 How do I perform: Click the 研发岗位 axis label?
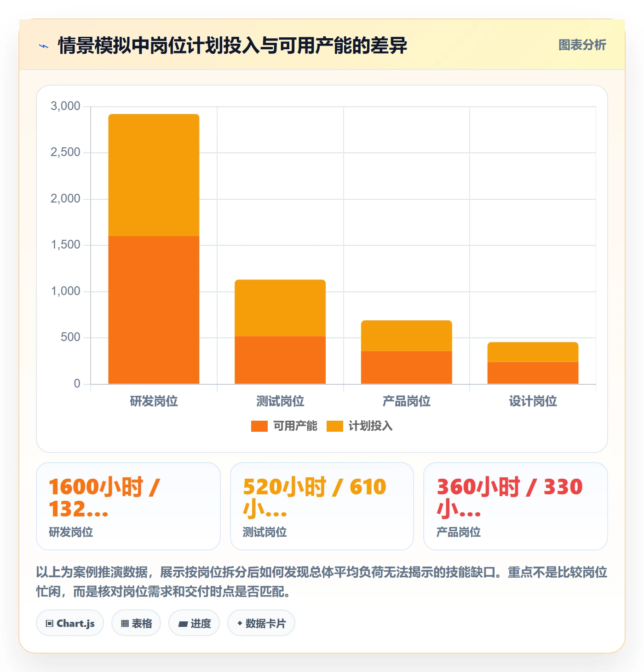154,401
